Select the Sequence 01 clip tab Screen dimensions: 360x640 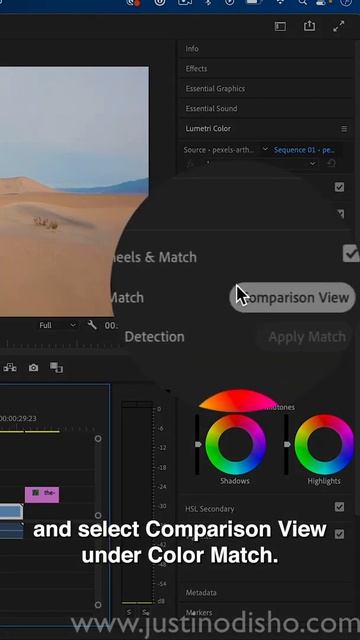[304, 150]
